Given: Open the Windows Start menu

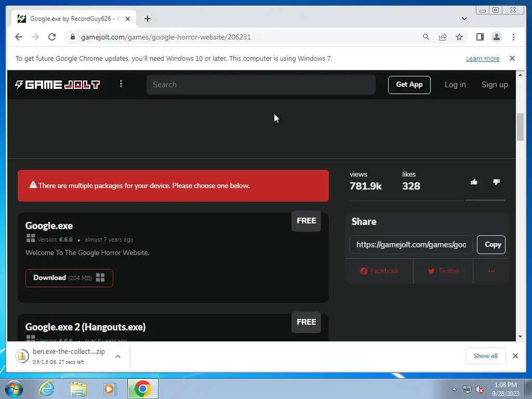Looking at the screenshot, I should pos(14,389).
